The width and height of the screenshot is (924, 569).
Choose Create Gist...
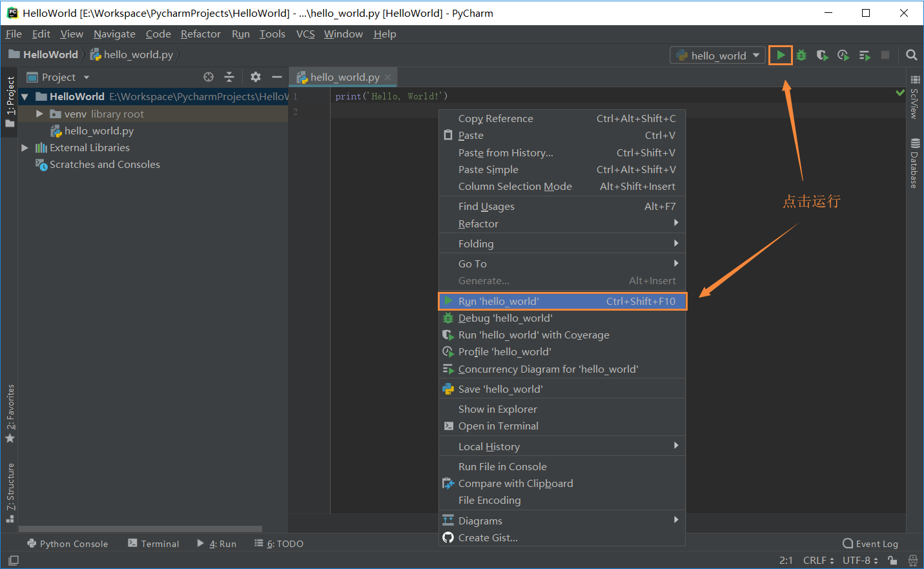[x=562, y=537]
